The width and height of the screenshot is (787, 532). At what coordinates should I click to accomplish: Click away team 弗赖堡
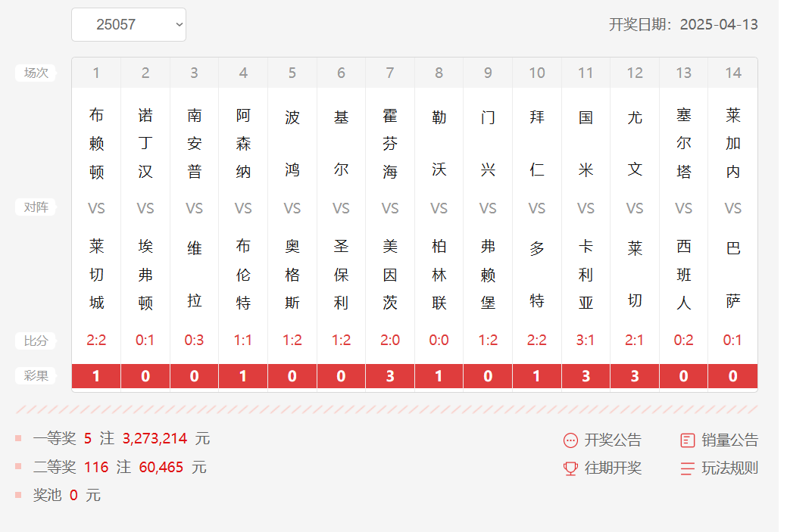488,274
